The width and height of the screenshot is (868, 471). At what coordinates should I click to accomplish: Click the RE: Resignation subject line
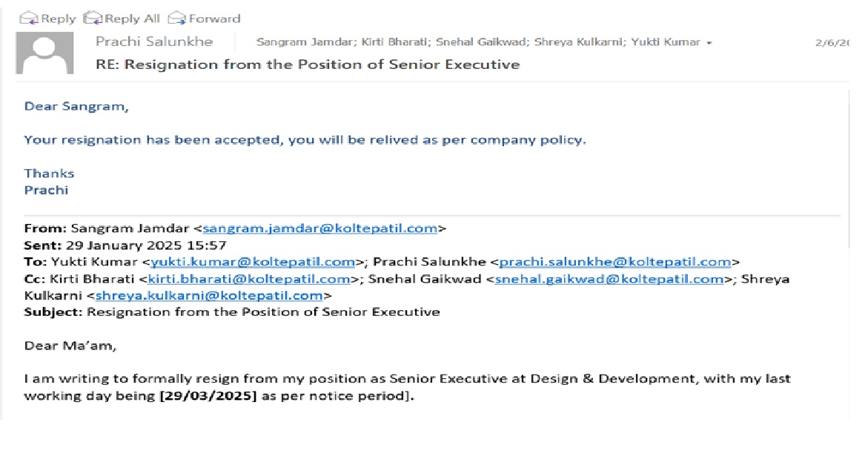(308, 65)
